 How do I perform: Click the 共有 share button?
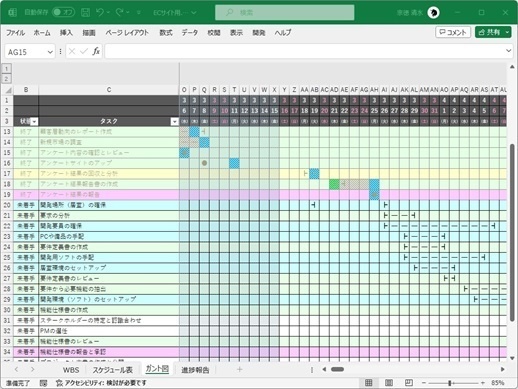489,32
